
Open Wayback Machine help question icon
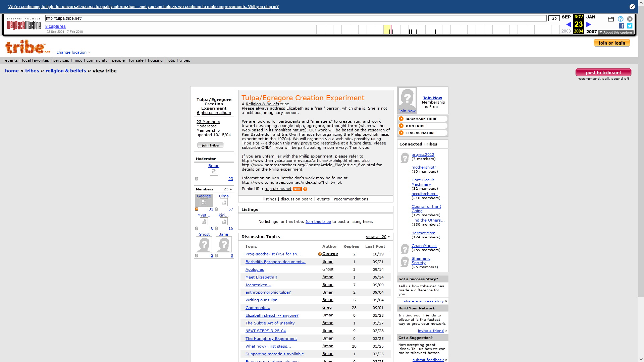point(621,19)
